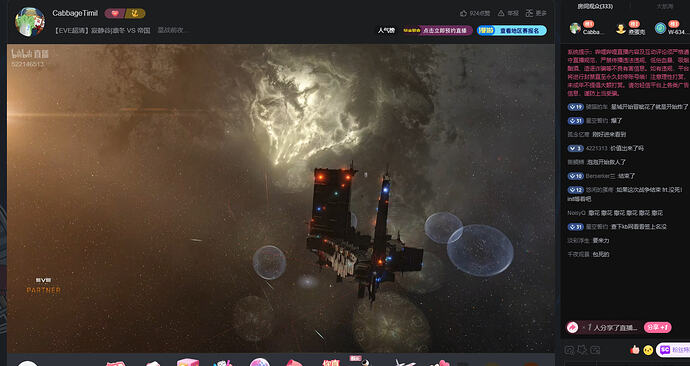690x366 pixels.
Task: Click the Berserker username in chat
Action: pos(600,176)
